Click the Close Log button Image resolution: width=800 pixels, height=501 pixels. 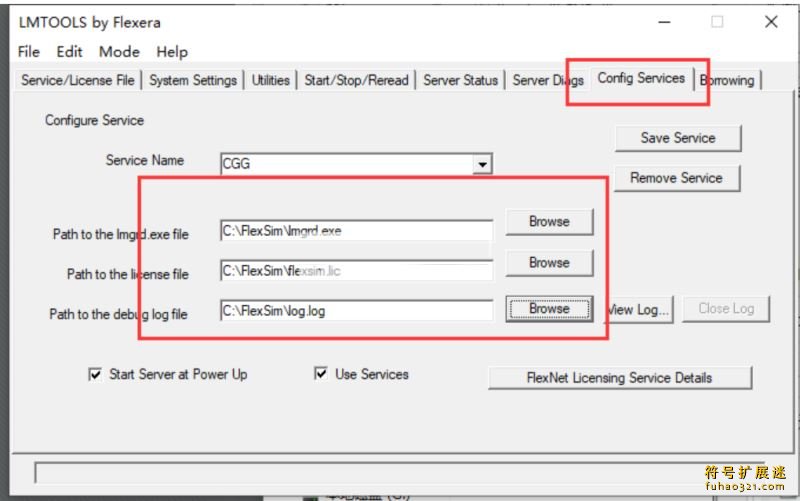[x=726, y=309]
